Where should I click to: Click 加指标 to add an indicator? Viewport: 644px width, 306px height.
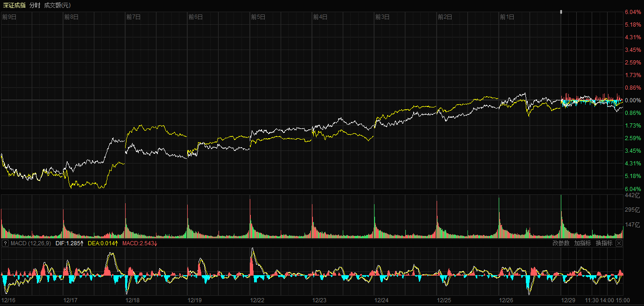point(582,243)
